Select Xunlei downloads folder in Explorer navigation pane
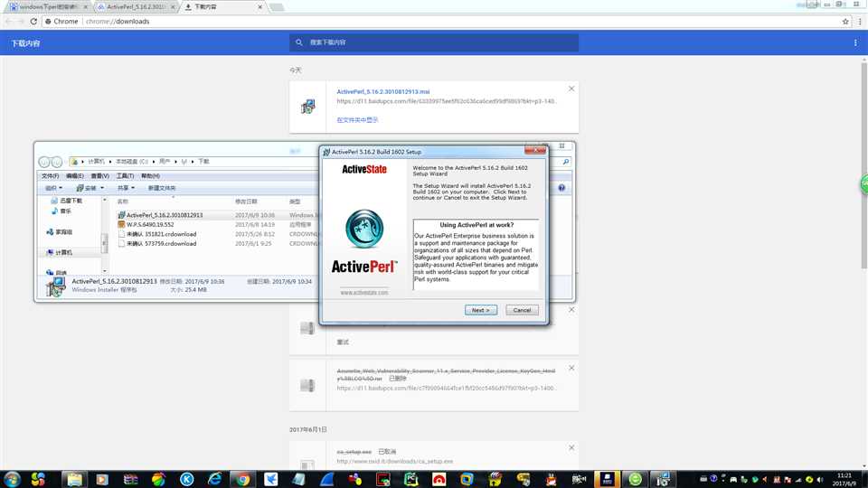This screenshot has height=488, width=868. pos(66,201)
